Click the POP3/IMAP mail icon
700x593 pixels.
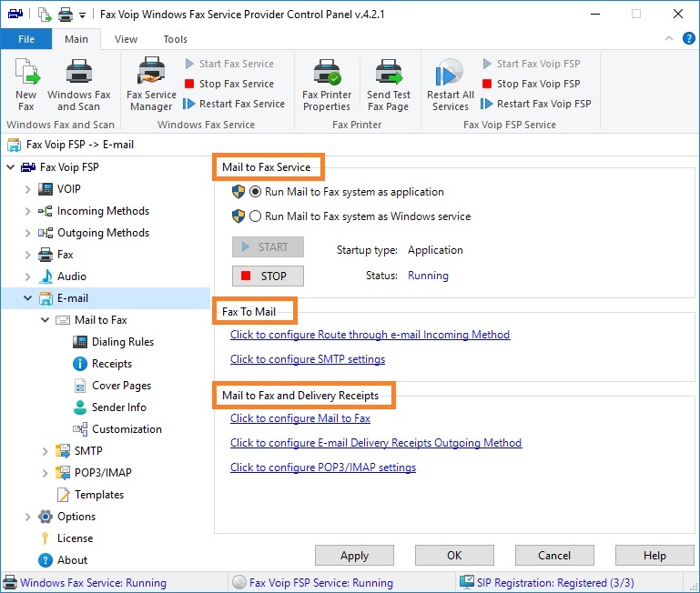click(63, 473)
